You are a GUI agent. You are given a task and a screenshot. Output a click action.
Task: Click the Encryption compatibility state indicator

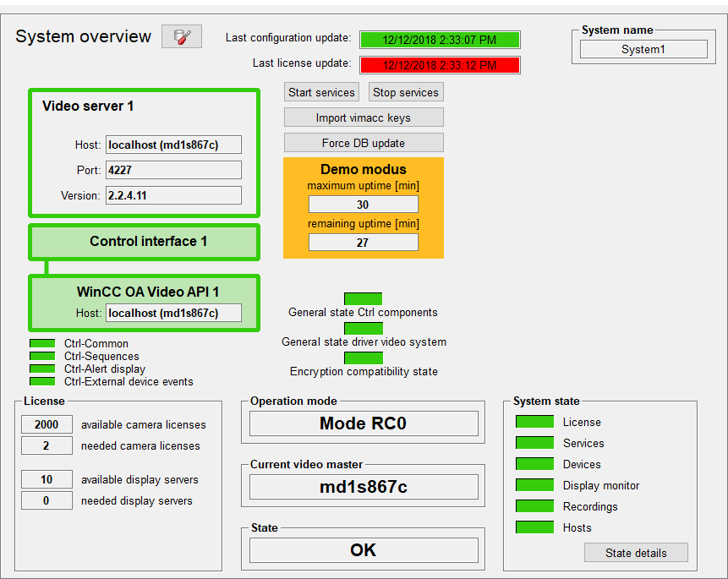click(362, 358)
